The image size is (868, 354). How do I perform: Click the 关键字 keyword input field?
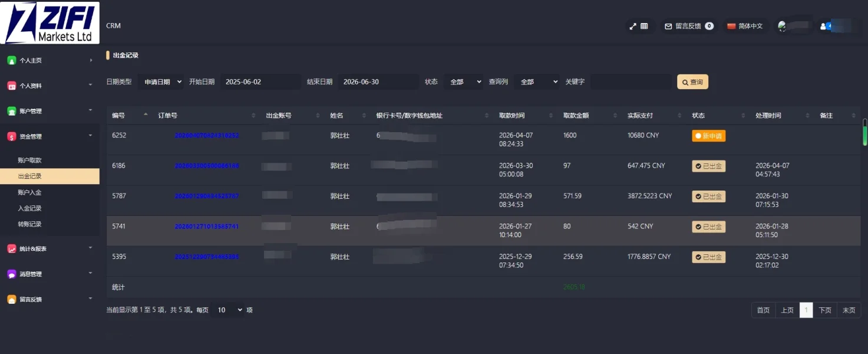[x=631, y=82]
